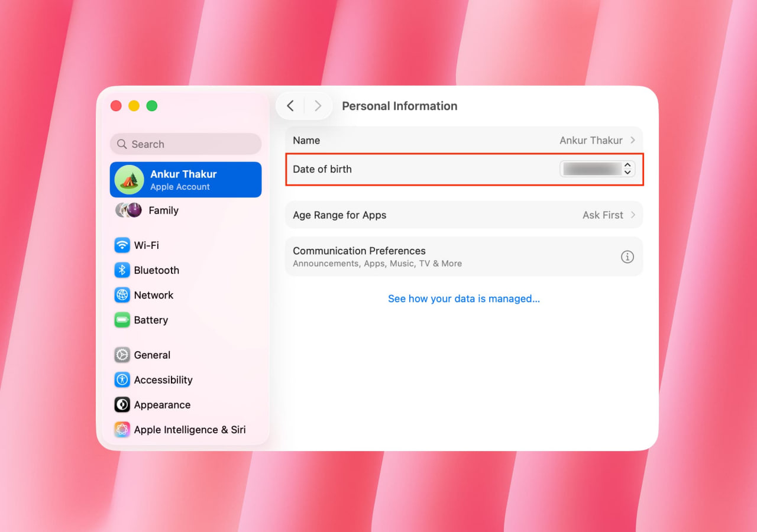Click the Family avatars icon
Viewport: 757px width, 532px height.
128,210
